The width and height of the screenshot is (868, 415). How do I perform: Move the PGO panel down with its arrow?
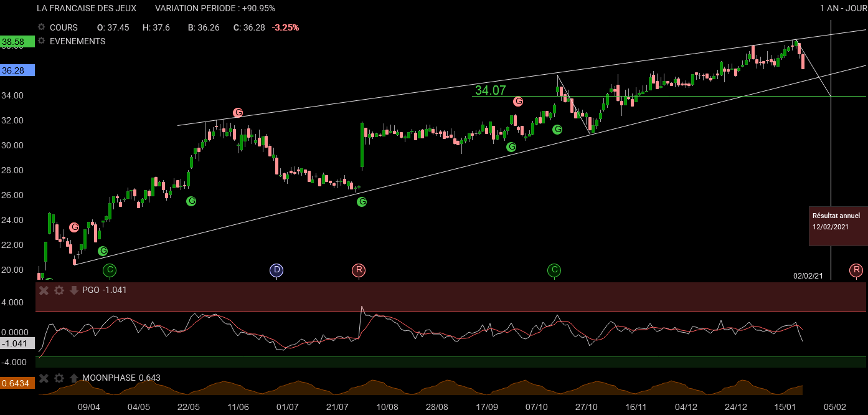click(74, 290)
